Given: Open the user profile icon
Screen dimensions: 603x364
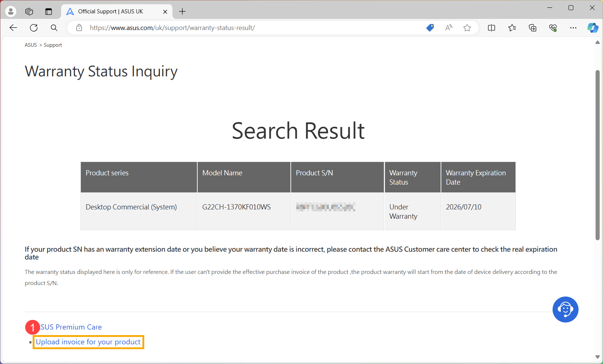Looking at the screenshot, I should point(11,11).
